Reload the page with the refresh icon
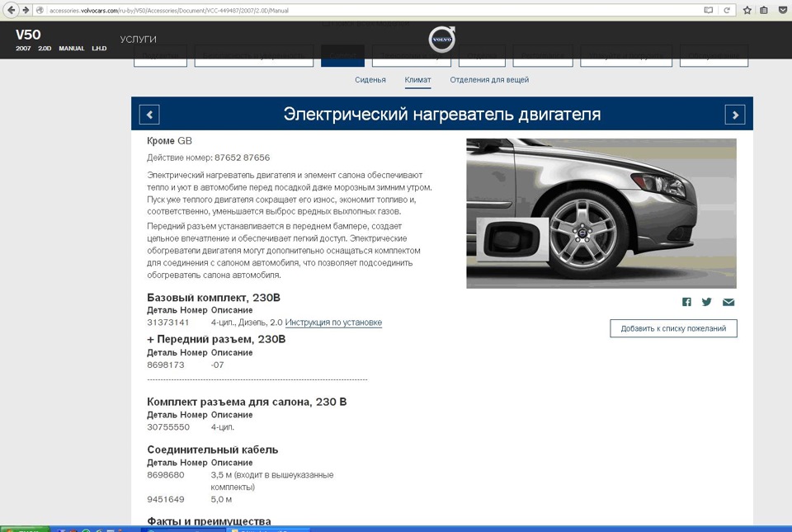The height and width of the screenshot is (532, 792). [727, 10]
